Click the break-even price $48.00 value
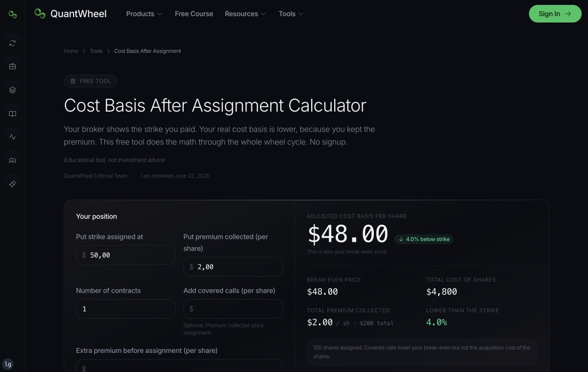This screenshot has height=372, width=588. [x=322, y=292]
